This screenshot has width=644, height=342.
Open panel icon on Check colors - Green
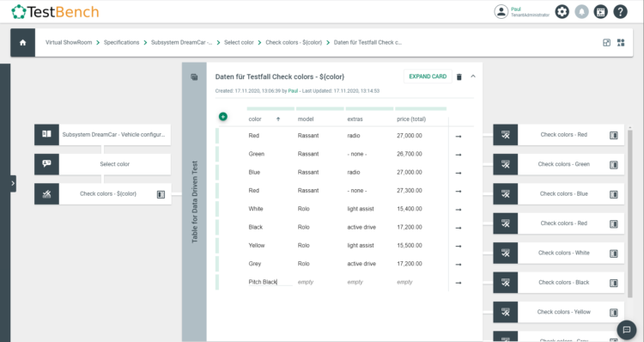point(614,165)
